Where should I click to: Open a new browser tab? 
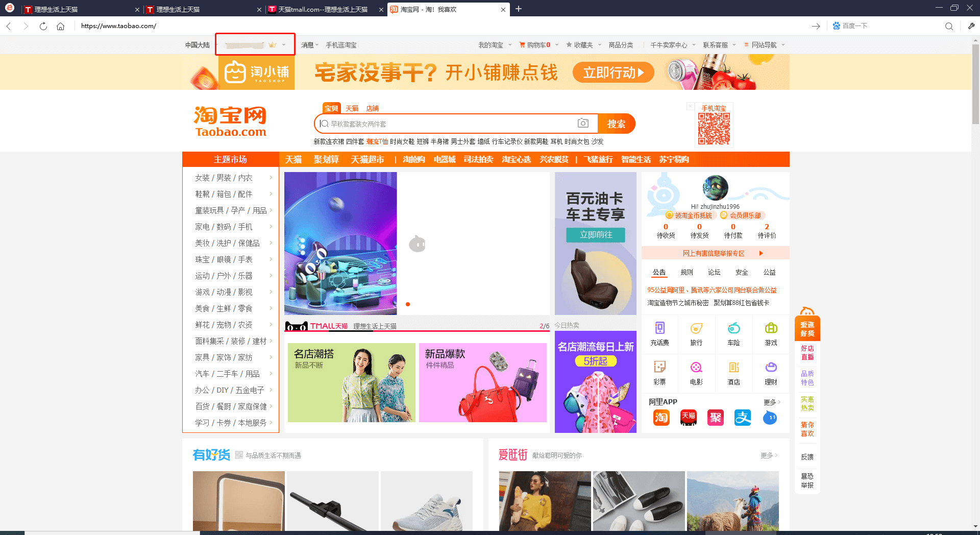[519, 9]
